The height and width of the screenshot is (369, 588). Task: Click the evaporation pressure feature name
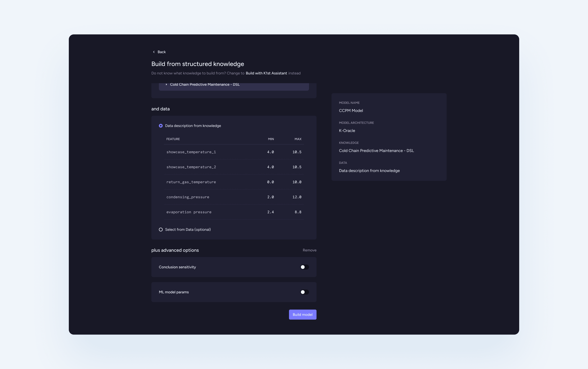pyautogui.click(x=189, y=212)
